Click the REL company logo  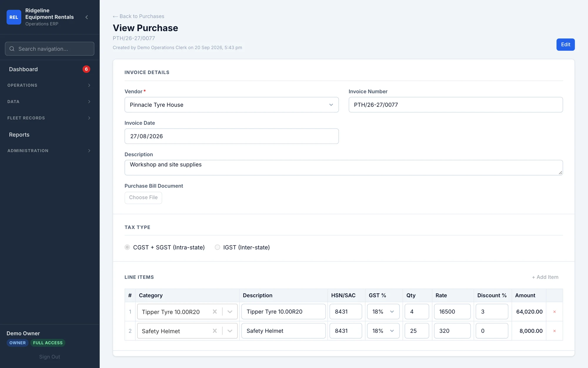coord(14,17)
